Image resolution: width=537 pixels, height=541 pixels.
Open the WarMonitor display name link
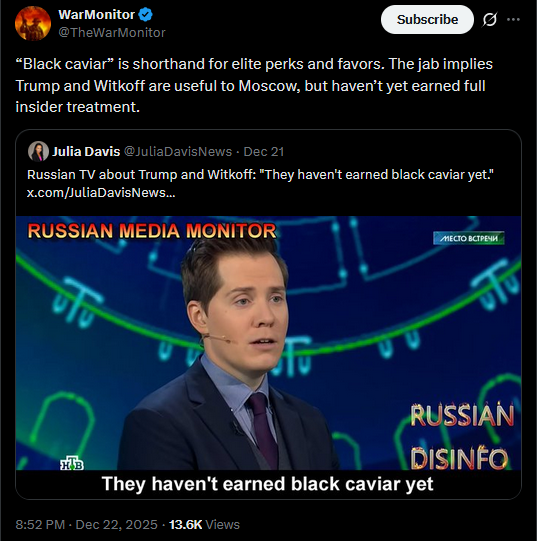tap(96, 14)
